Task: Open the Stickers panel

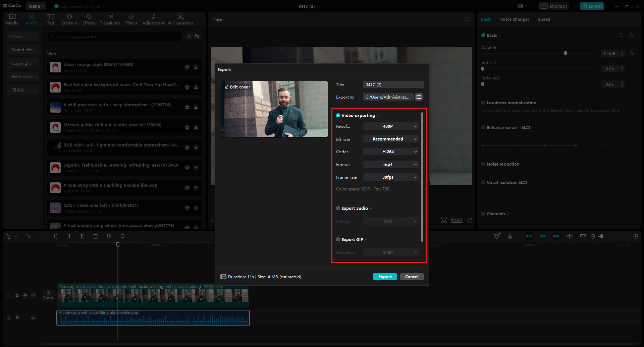Action: [69, 19]
